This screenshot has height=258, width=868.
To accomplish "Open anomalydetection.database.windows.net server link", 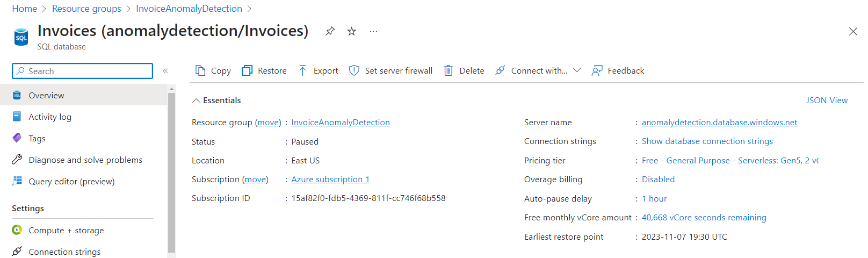I will click(719, 123).
